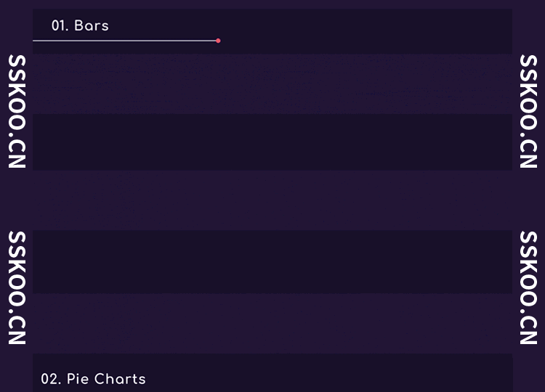The height and width of the screenshot is (392, 545).
Task: Click the gap between the two left watermarks
Action: 17,200
